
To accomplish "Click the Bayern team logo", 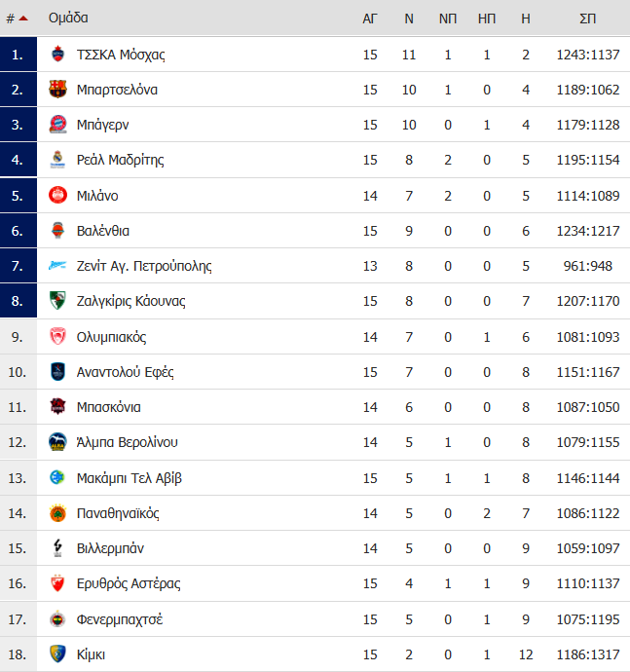I will coord(57,125).
